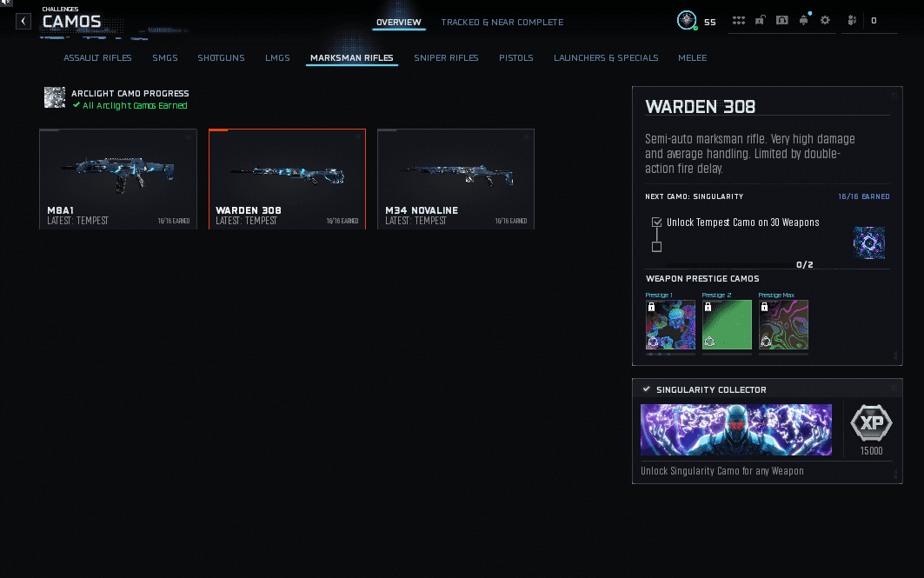Click the Singularity Collector calling card image

[736, 429]
